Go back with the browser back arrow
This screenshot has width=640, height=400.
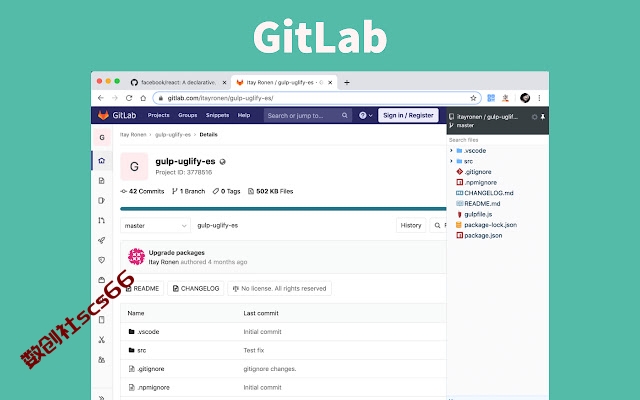pyautogui.click(x=101, y=98)
